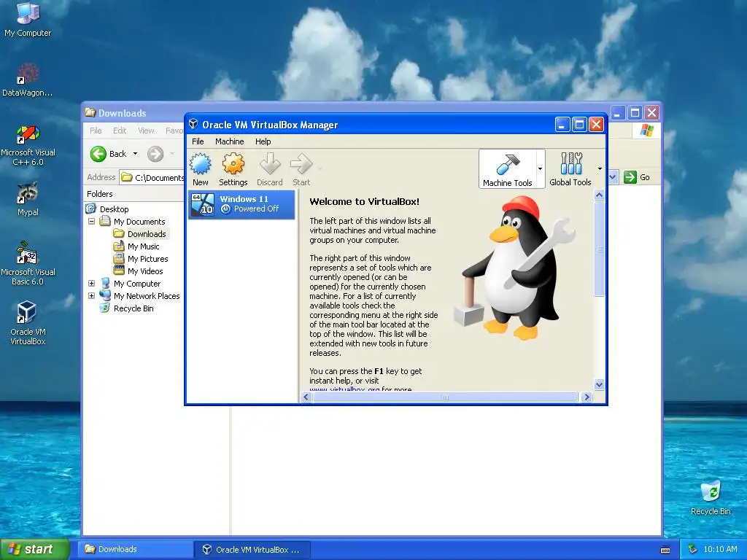Open the DataWagon desktop shortcut
The height and width of the screenshot is (560, 747).
[x=28, y=79]
